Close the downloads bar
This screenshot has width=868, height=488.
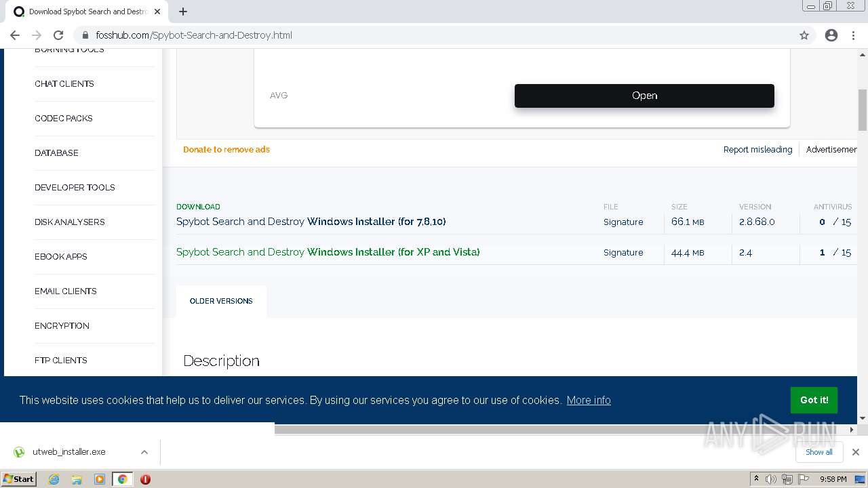point(855,452)
